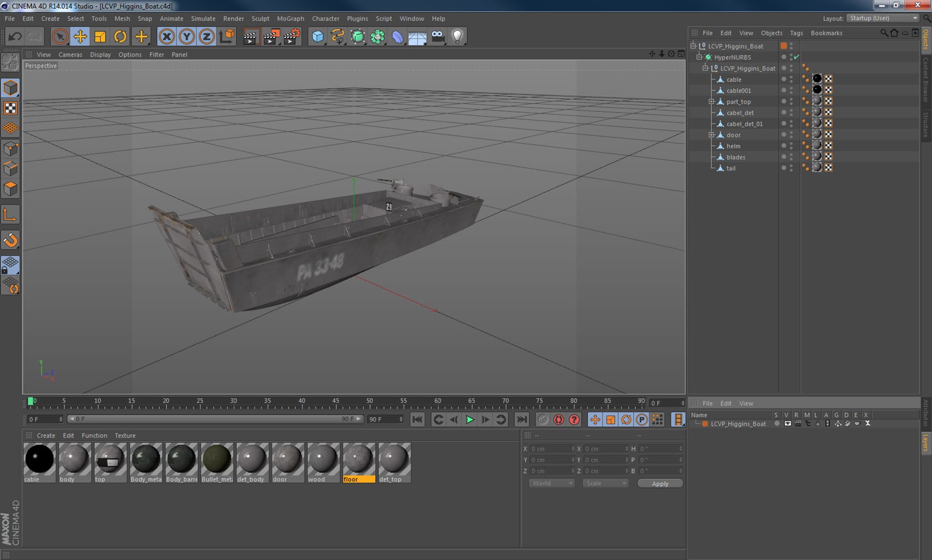The height and width of the screenshot is (560, 932).
Task: Toggle visibility dots for tail object
Action: click(x=791, y=168)
